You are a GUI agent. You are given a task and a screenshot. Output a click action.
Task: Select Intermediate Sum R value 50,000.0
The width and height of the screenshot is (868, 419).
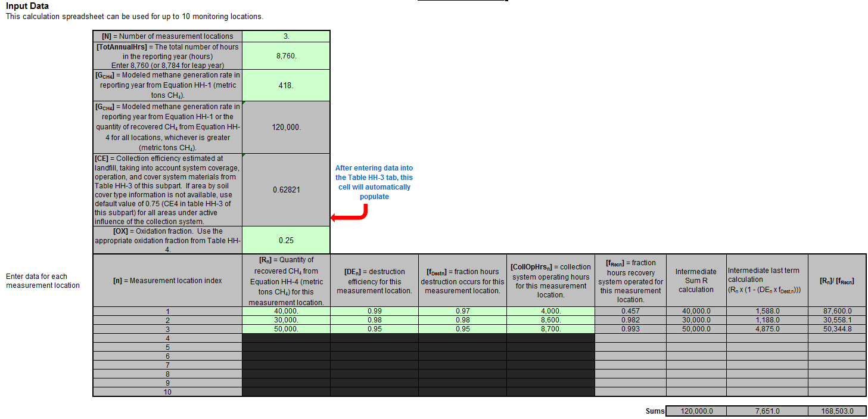click(696, 329)
